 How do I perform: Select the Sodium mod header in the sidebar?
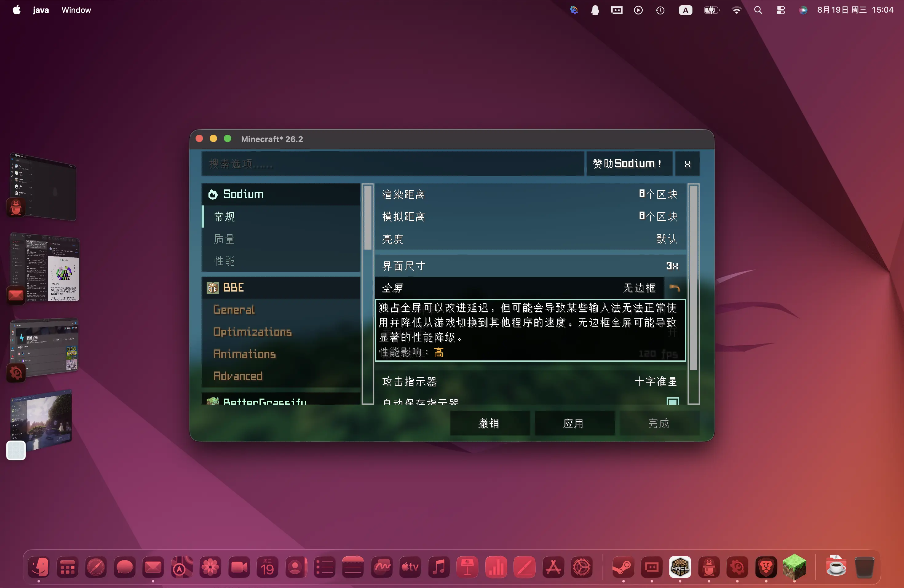pyautogui.click(x=281, y=194)
